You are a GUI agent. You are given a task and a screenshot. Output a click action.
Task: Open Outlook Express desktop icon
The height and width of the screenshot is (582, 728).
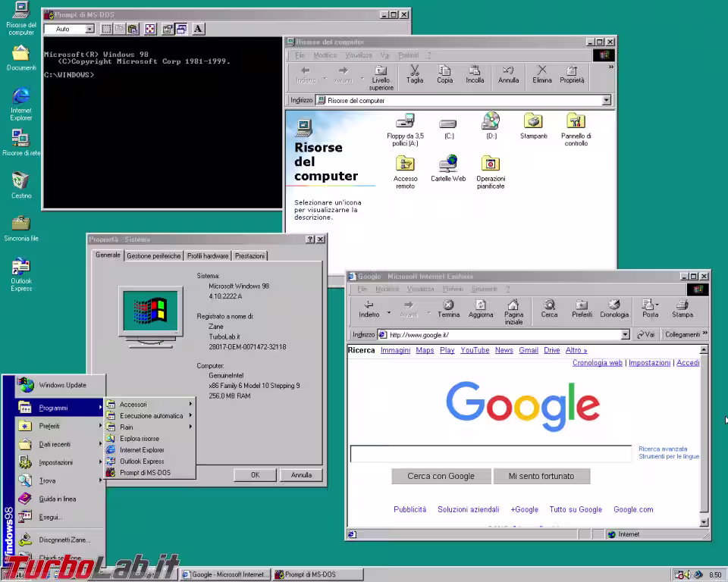pyautogui.click(x=21, y=274)
